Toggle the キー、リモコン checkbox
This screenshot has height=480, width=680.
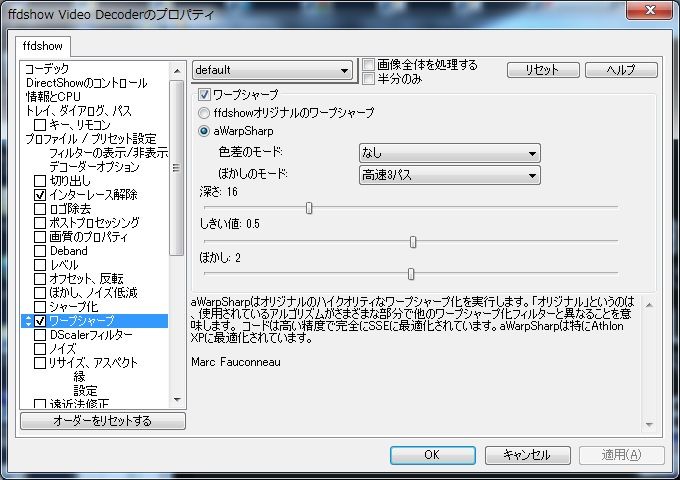pos(40,125)
